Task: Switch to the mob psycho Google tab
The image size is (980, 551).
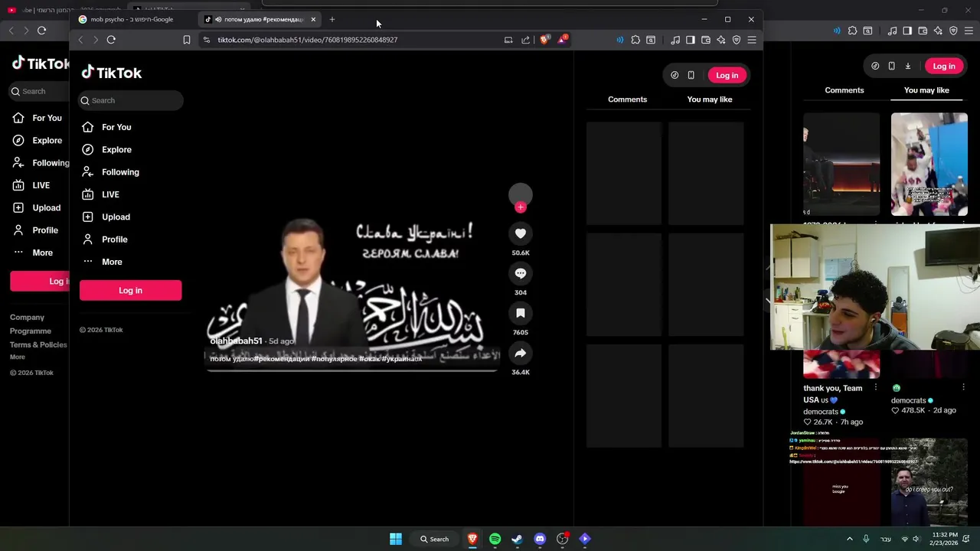Action: [x=132, y=19]
